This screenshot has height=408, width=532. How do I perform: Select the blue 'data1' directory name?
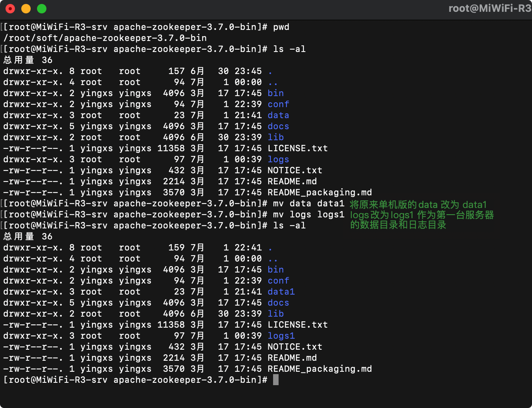[281, 292]
